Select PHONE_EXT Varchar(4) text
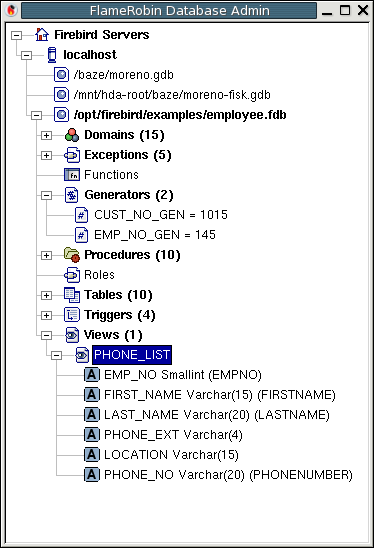 tap(173, 435)
